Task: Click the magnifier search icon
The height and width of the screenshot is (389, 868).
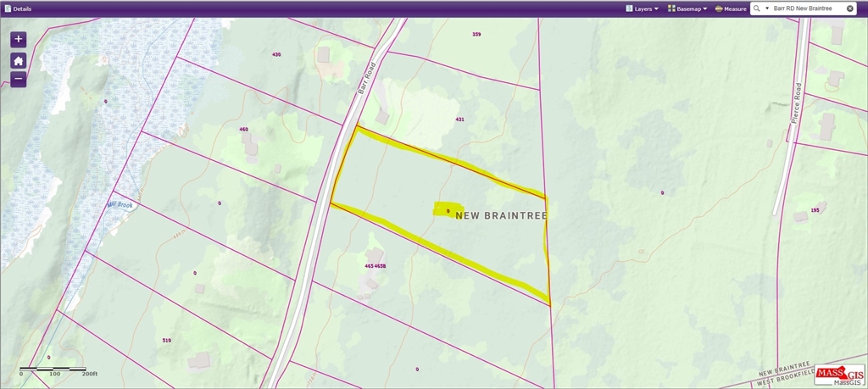Action: click(756, 8)
